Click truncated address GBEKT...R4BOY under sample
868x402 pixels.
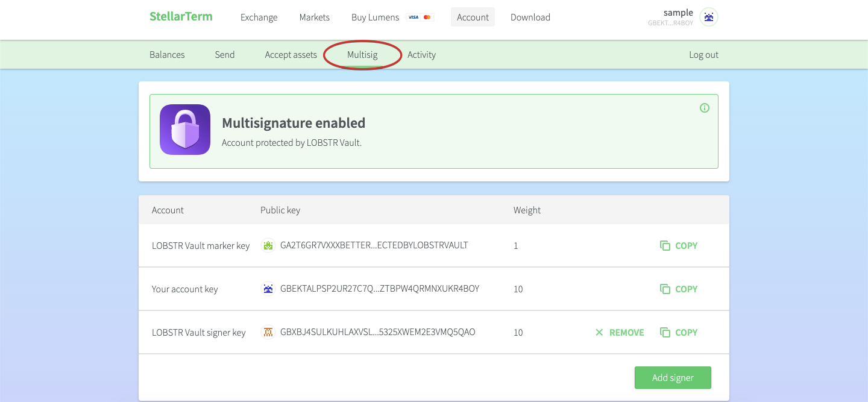point(670,23)
